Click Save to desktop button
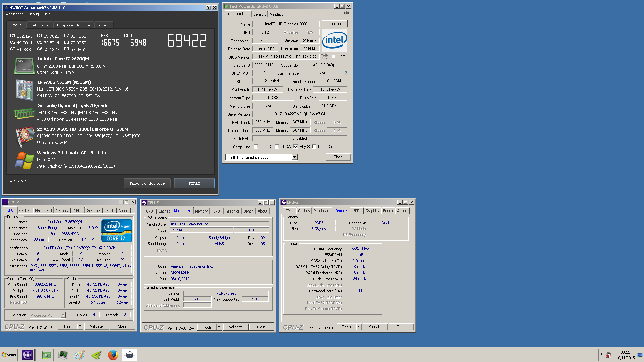 pyautogui.click(x=147, y=183)
